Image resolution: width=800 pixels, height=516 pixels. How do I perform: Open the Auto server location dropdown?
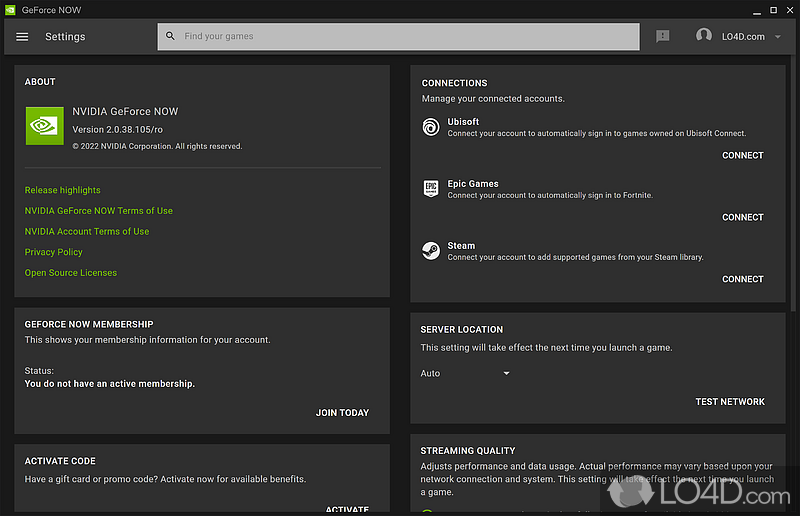[x=465, y=373]
